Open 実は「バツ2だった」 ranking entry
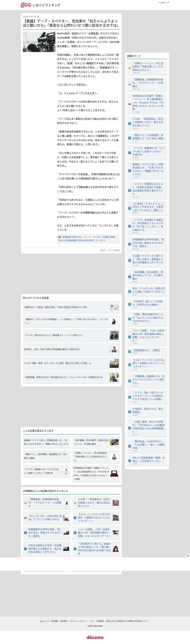This screenshot has height=644, width=190. pyautogui.click(x=148, y=290)
